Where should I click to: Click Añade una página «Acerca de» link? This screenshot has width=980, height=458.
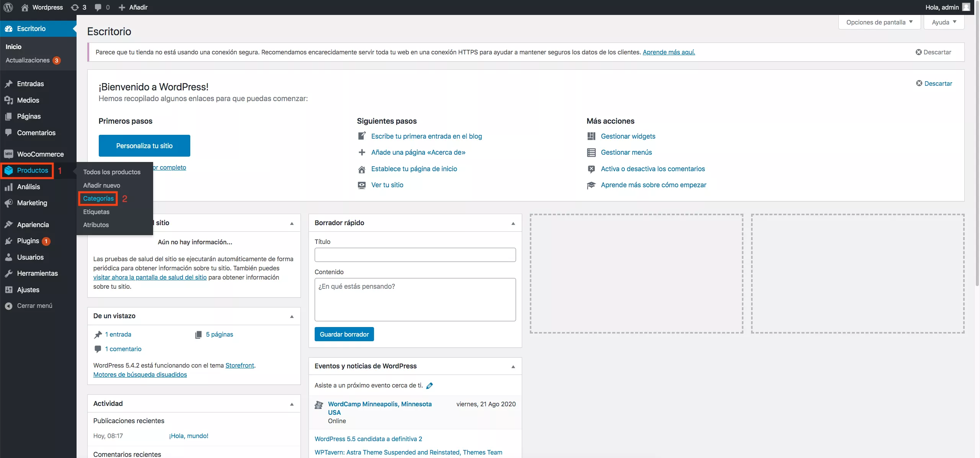(x=418, y=152)
